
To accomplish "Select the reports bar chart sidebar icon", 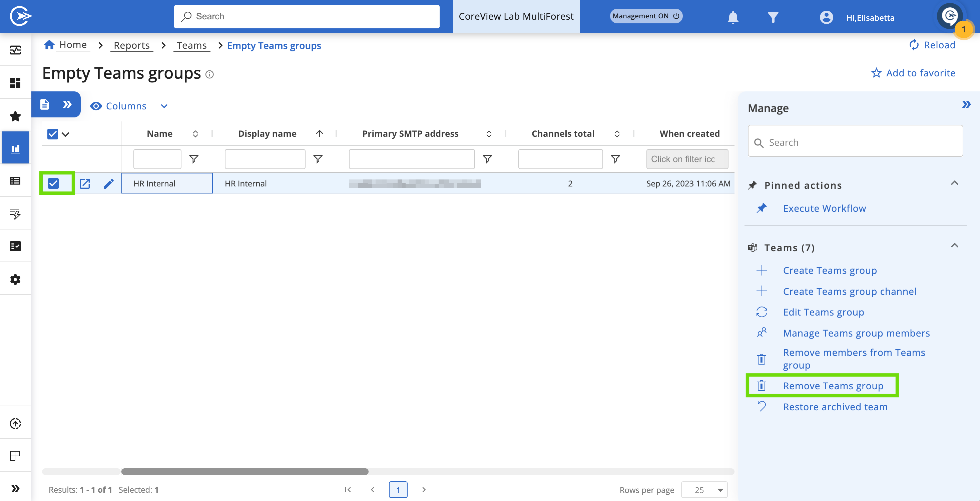I will (x=15, y=148).
